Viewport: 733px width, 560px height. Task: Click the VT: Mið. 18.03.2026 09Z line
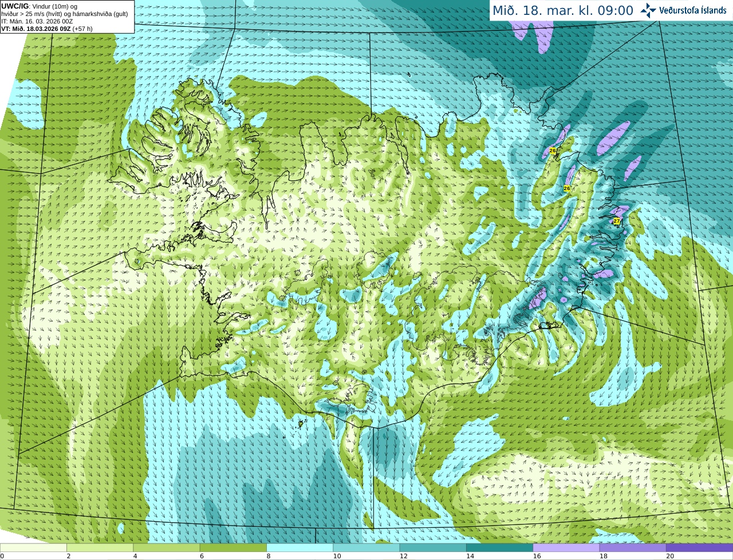(47, 29)
